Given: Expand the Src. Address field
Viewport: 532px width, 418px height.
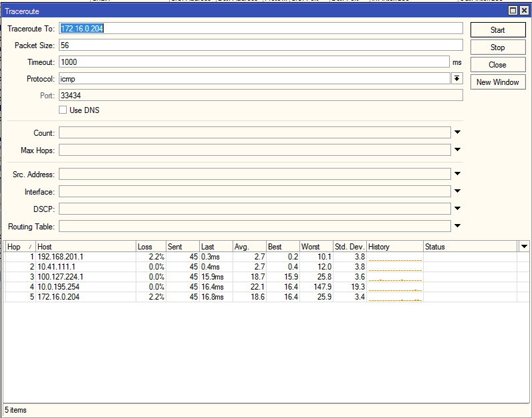Looking at the screenshot, I should 457,174.
